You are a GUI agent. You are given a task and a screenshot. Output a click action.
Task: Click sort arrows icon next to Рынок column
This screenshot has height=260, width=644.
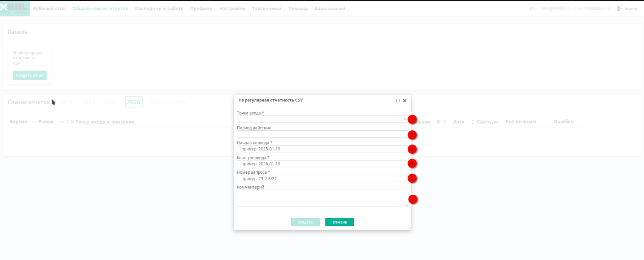(68, 122)
